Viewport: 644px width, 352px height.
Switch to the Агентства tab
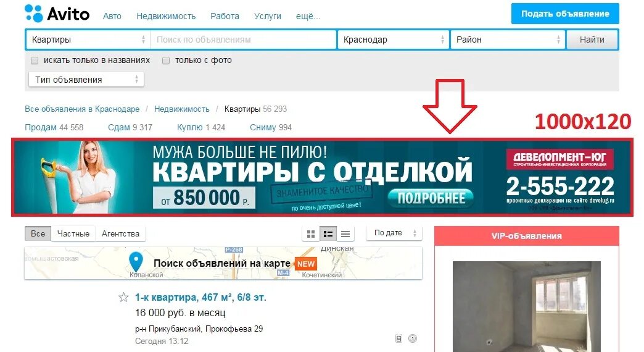pos(120,233)
